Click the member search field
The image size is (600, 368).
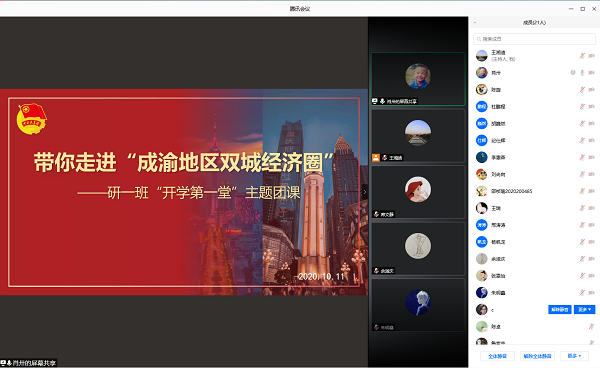click(x=534, y=39)
